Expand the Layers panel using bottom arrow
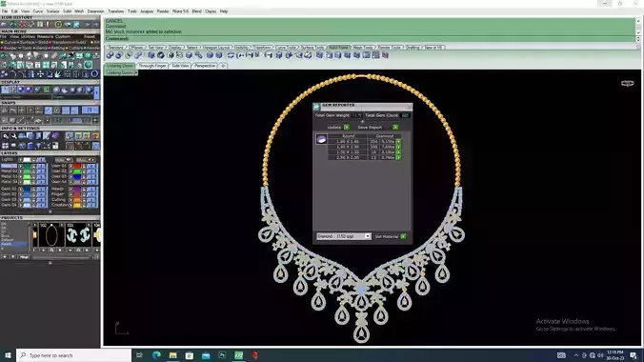644x362 pixels. point(50,212)
